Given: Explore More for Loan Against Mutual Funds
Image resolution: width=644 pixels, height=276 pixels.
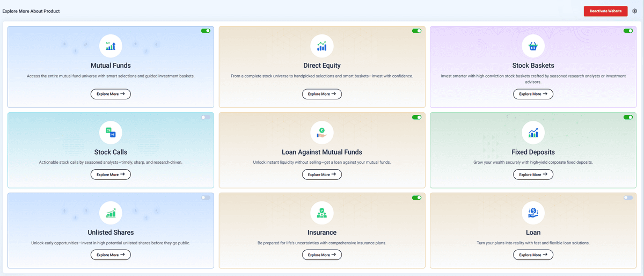Looking at the screenshot, I should [x=322, y=175].
